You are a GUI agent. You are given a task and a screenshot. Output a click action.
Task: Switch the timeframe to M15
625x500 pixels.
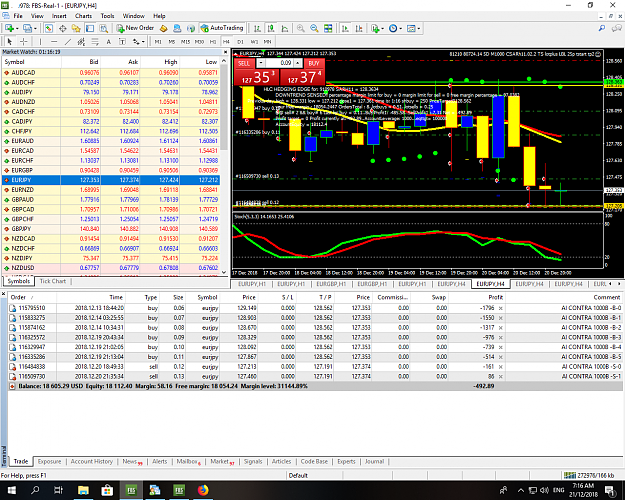click(185, 41)
